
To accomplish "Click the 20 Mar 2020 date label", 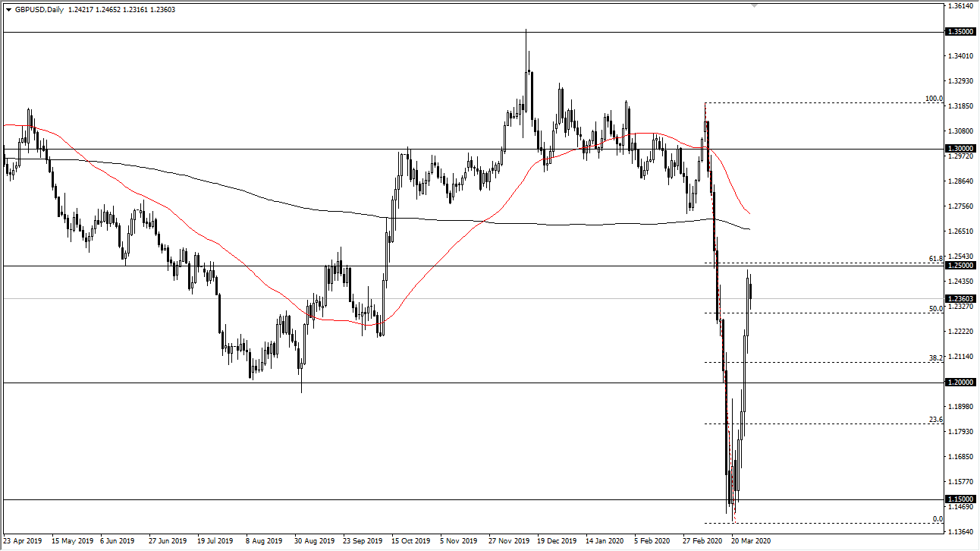I will click(x=752, y=542).
